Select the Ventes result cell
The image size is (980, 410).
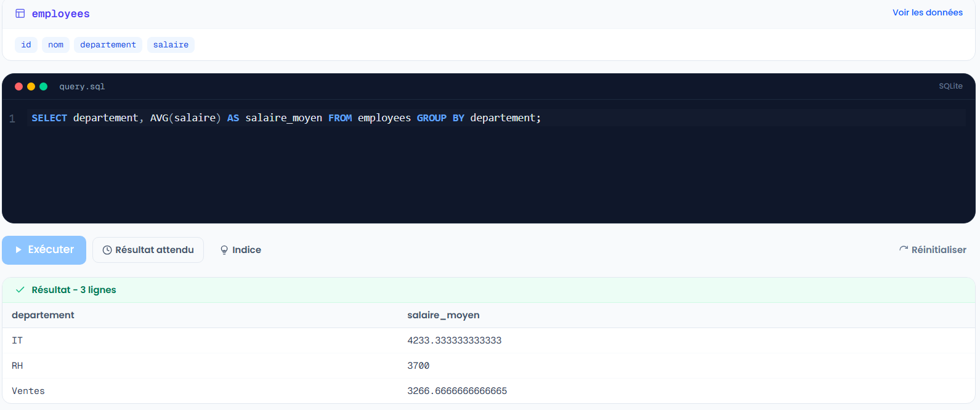(x=28, y=391)
